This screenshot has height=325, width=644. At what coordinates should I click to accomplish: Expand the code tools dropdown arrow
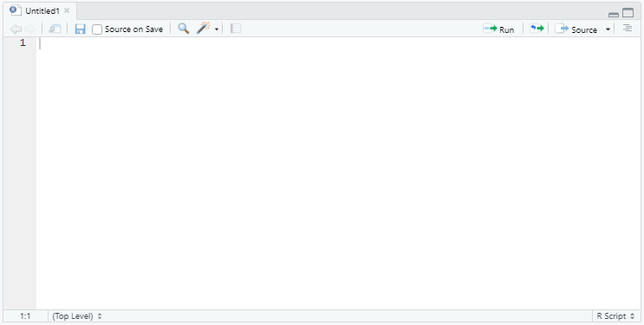(217, 29)
